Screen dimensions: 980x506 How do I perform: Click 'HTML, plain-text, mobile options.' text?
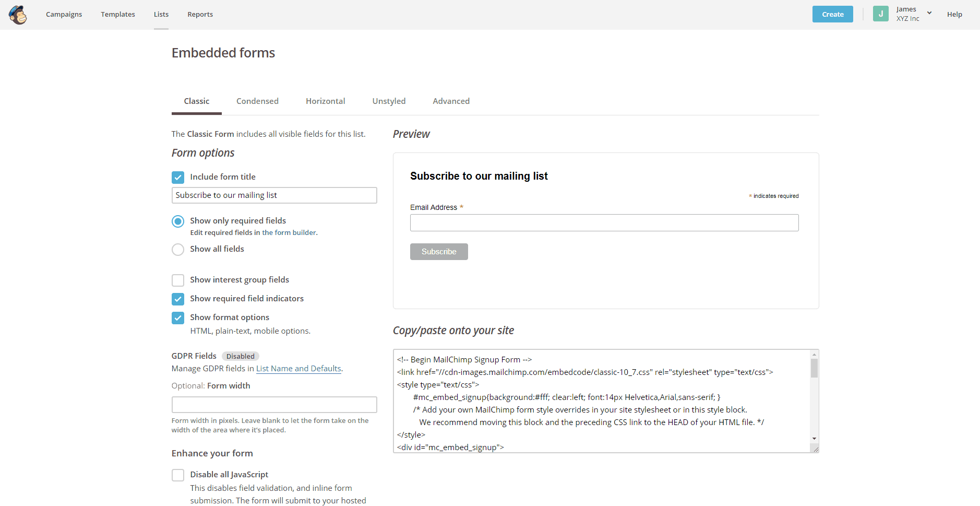250,331
